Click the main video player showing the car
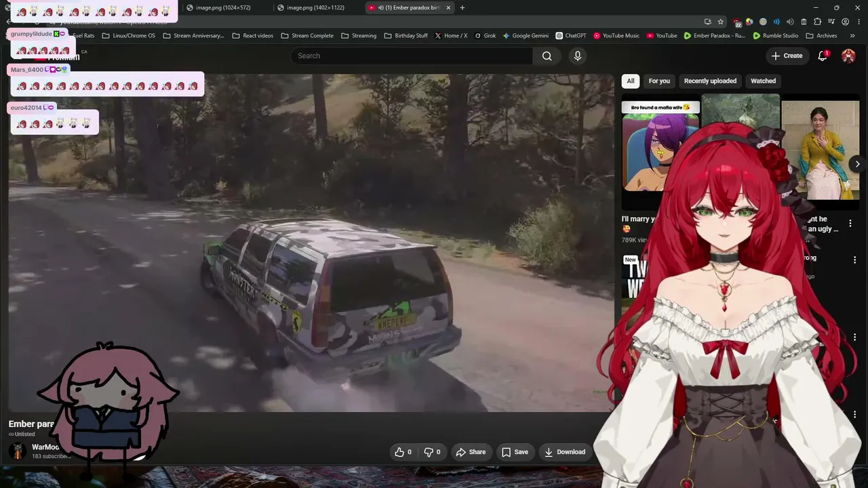Viewport: 868px width, 488px height. (x=311, y=243)
